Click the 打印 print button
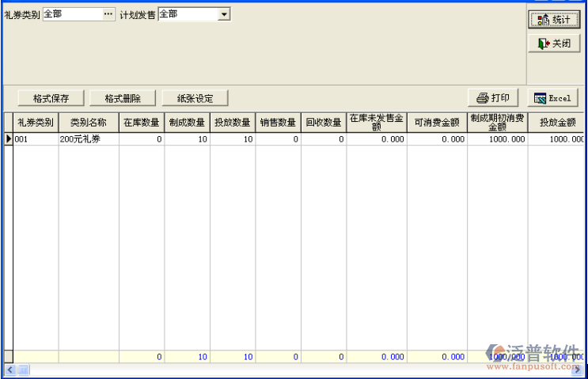588x379 pixels. pos(493,98)
